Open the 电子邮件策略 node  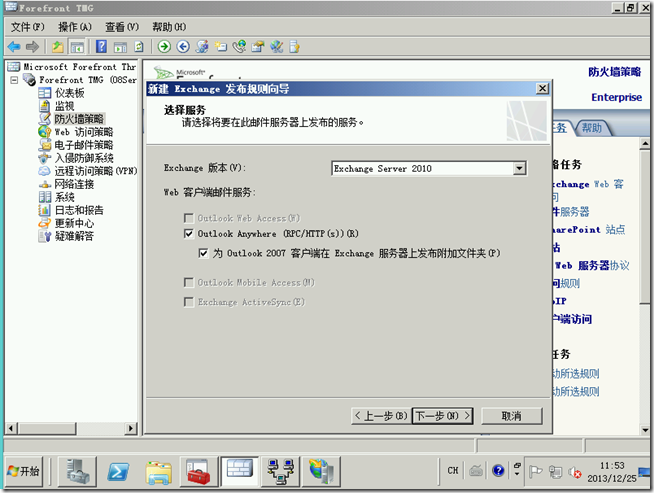[83, 145]
